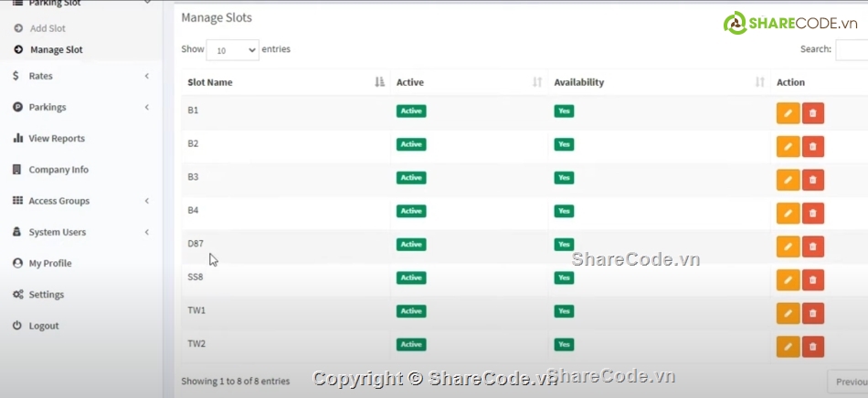Viewport: 868px width, 398px height.
Task: Open Settings from sidebar
Action: point(46,295)
